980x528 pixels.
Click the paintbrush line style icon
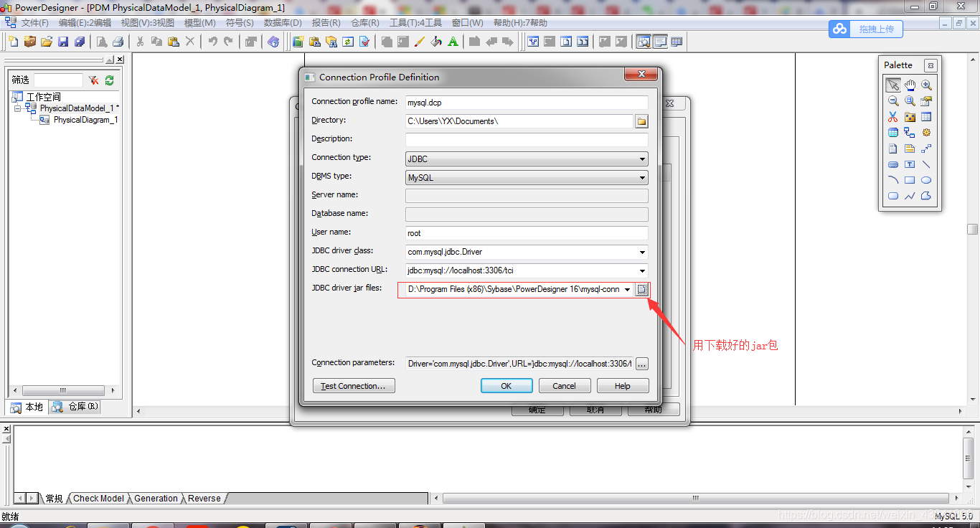point(420,42)
